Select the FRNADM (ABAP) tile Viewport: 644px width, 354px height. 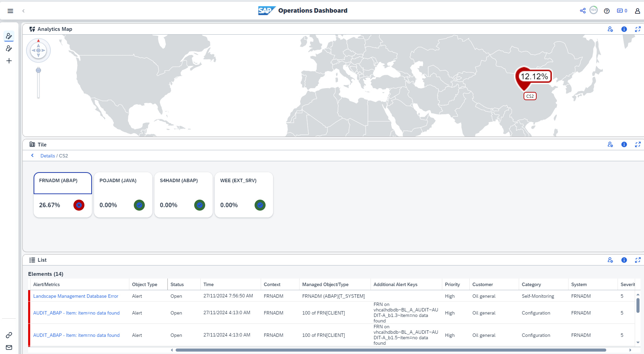pyautogui.click(x=63, y=195)
